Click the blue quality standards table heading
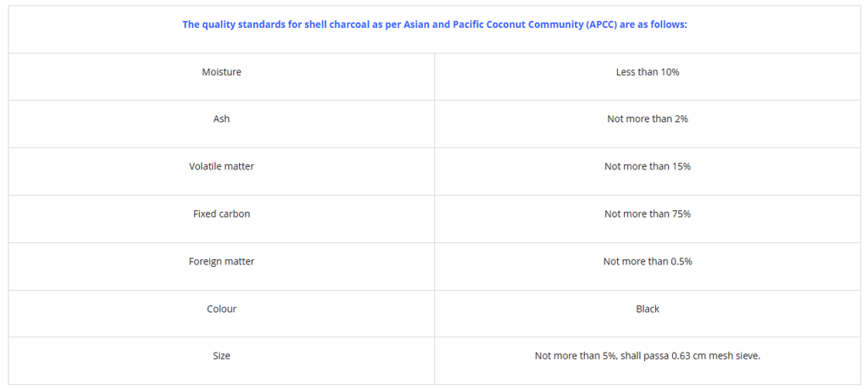Image resolution: width=868 pixels, height=389 pixels. click(434, 25)
